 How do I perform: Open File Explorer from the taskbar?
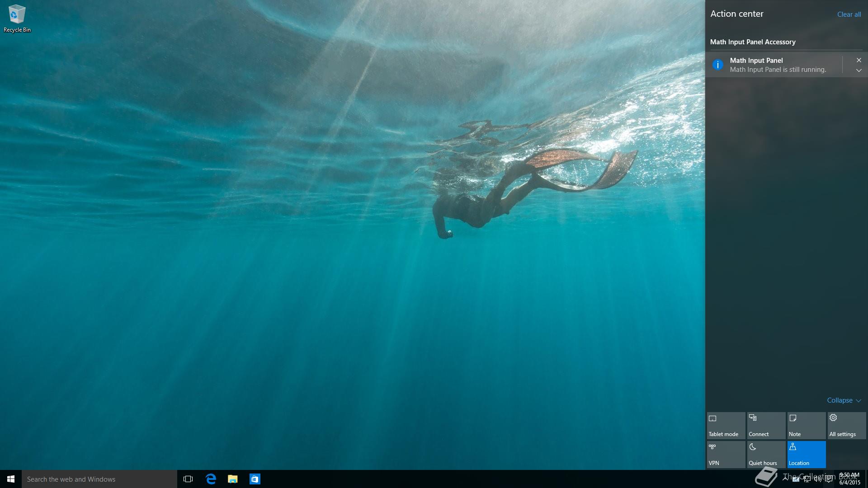(x=233, y=479)
